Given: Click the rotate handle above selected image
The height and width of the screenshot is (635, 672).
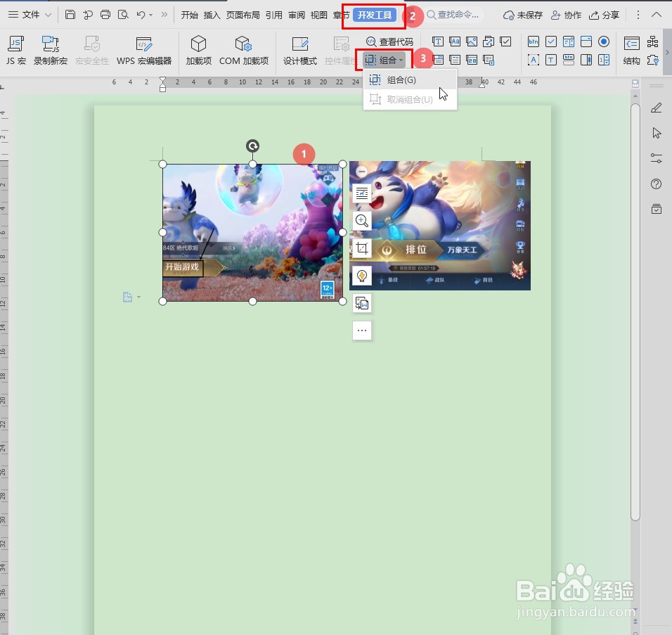Looking at the screenshot, I should click(x=253, y=146).
